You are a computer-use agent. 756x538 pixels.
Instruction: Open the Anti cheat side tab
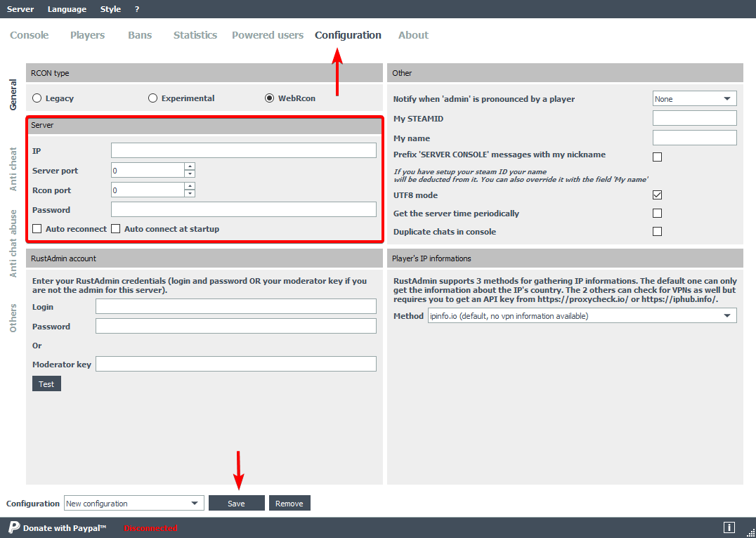pyautogui.click(x=13, y=169)
